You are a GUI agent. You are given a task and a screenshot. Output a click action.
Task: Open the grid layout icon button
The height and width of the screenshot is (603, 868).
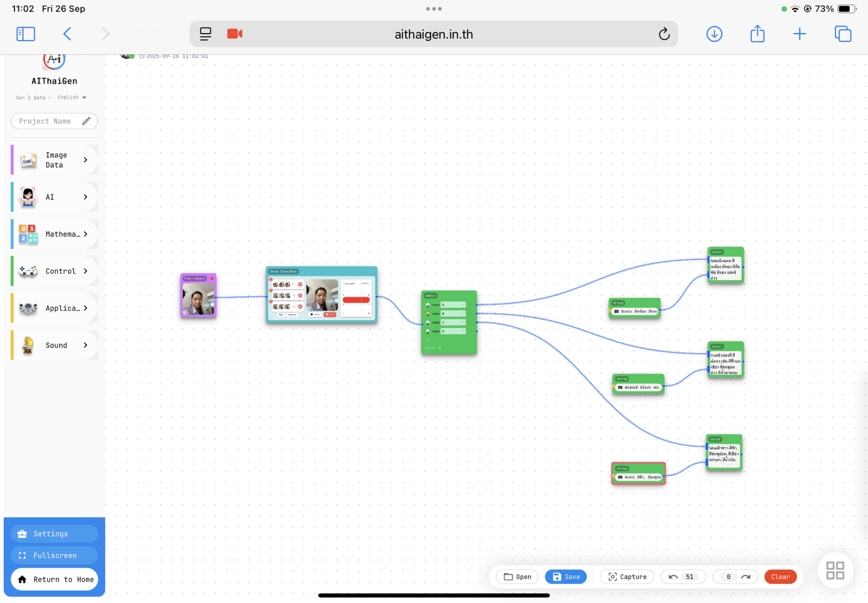click(835, 570)
